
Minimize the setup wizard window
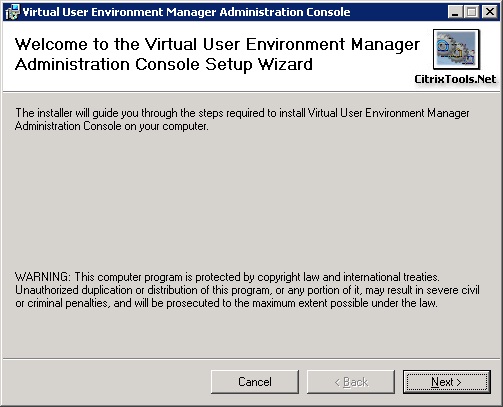pyautogui.click(x=455, y=12)
